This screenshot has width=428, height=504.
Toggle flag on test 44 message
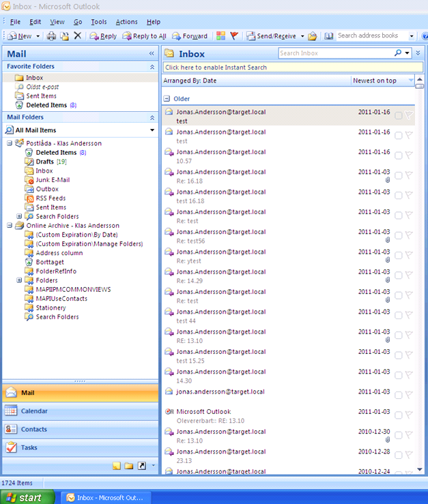(x=409, y=315)
